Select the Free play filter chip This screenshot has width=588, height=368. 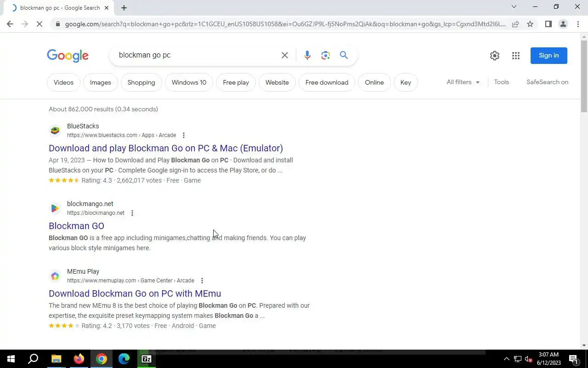coord(236,82)
